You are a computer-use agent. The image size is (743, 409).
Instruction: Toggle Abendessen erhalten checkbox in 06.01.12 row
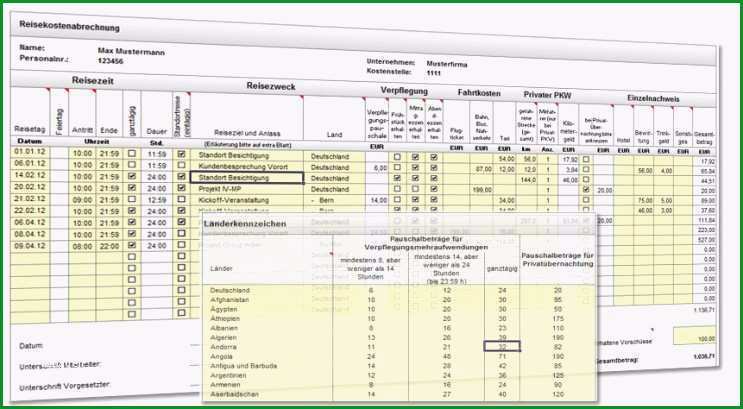click(x=434, y=168)
